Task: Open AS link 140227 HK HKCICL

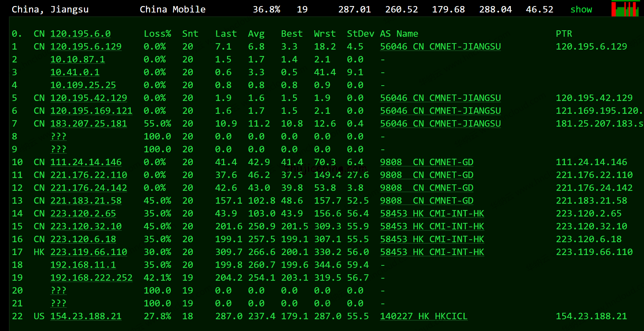Action: click(424, 316)
